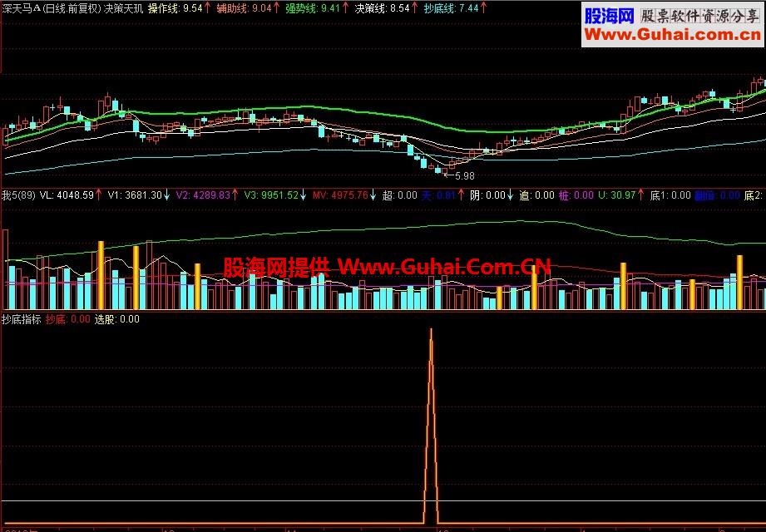
Task: Click the 操作线: 9.54 value
Action: (175, 8)
